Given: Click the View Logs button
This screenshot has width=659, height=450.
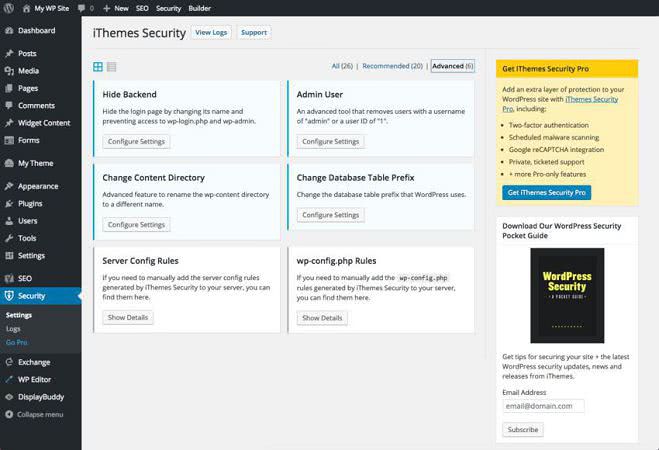Looking at the screenshot, I should tap(211, 33).
